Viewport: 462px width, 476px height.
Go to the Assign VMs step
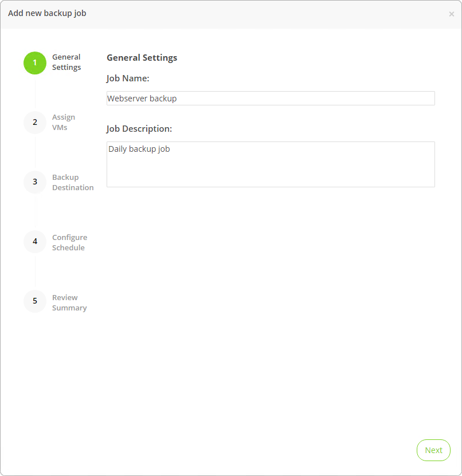pyautogui.click(x=64, y=123)
